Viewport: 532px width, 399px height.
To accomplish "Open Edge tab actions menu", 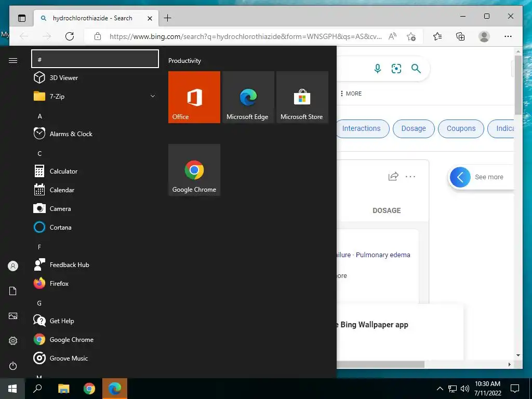I will [22, 18].
